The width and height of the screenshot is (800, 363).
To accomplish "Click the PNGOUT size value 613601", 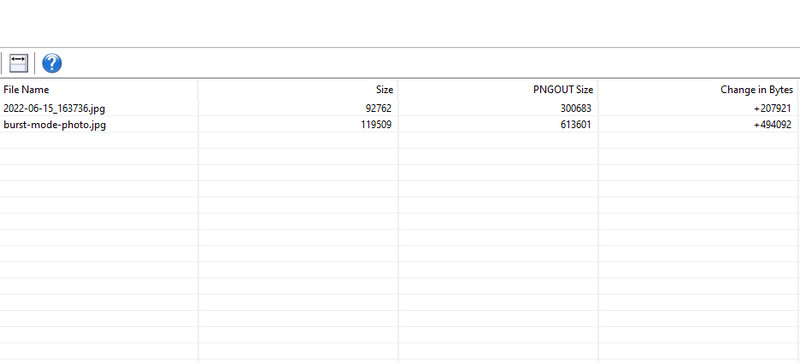I will click(576, 124).
